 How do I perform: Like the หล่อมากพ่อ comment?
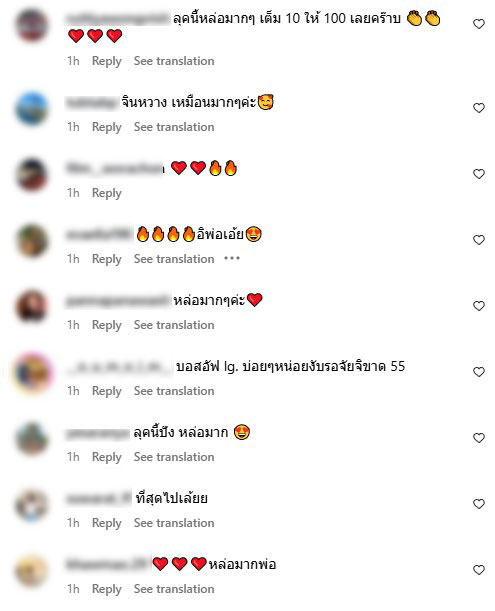point(479,570)
